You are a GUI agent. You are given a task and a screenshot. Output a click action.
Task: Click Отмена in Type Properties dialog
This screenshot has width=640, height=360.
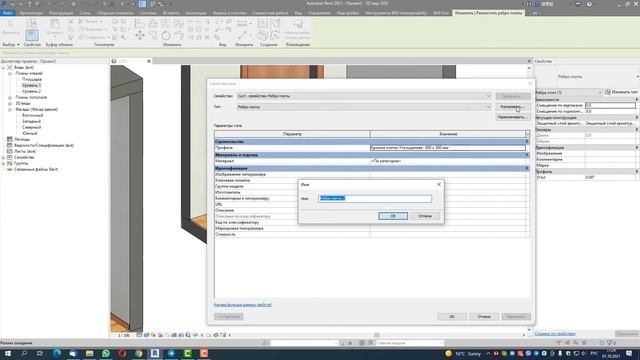pos(484,317)
